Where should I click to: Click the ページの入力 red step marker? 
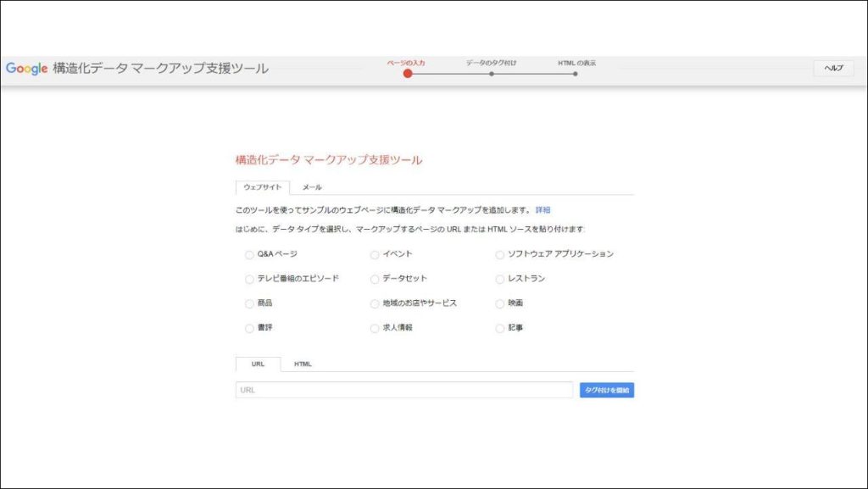pyautogui.click(x=408, y=74)
